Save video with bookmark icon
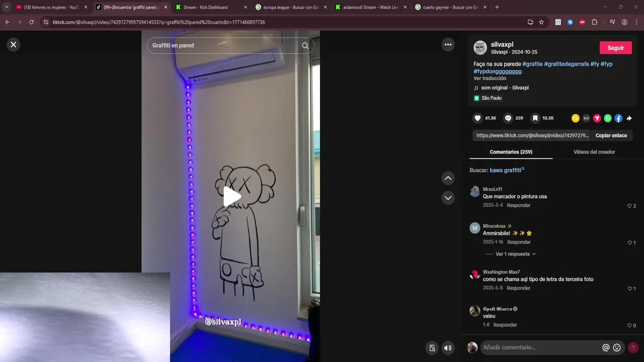The width and height of the screenshot is (644, 362). click(535, 118)
